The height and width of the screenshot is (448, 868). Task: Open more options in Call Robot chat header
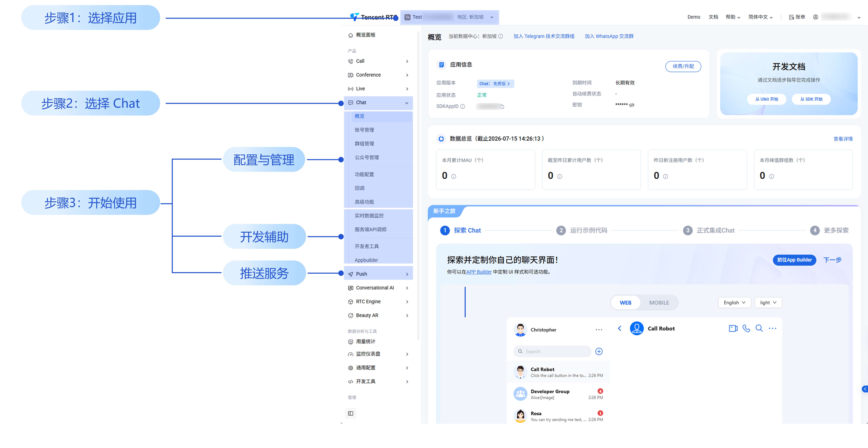click(773, 328)
